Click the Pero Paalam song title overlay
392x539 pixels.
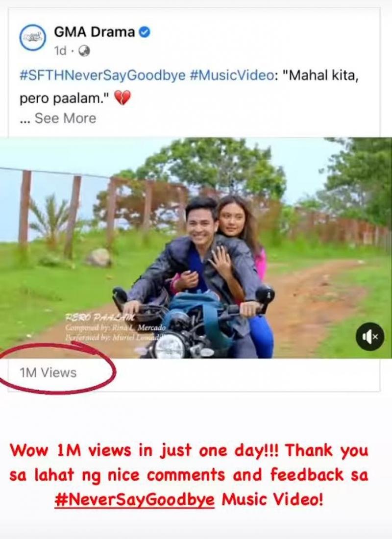[x=96, y=318]
